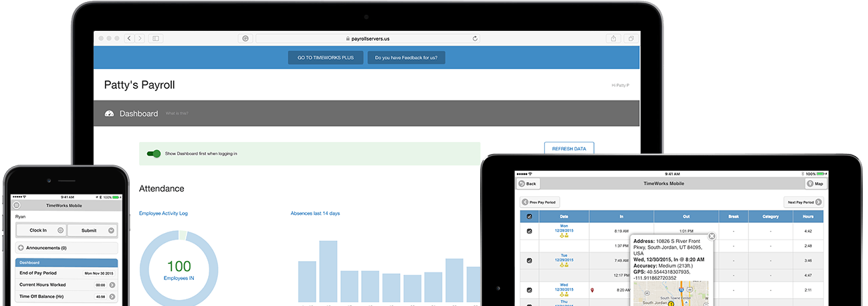868x306 pixels.
Task: Click the Hours column header
Action: point(808,216)
